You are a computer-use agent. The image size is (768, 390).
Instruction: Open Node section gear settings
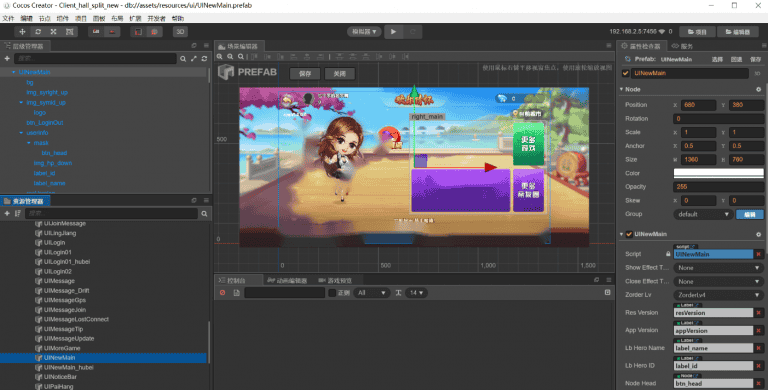pyautogui.click(x=759, y=89)
